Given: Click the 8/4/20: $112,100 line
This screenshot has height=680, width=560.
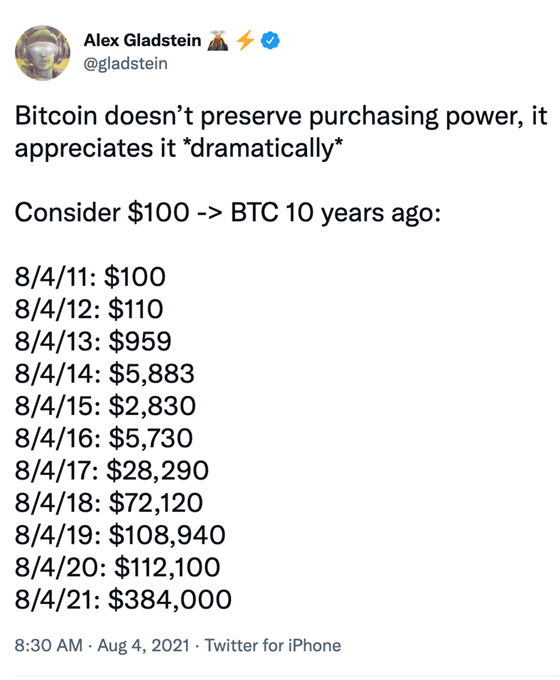Looking at the screenshot, I should [x=118, y=567].
